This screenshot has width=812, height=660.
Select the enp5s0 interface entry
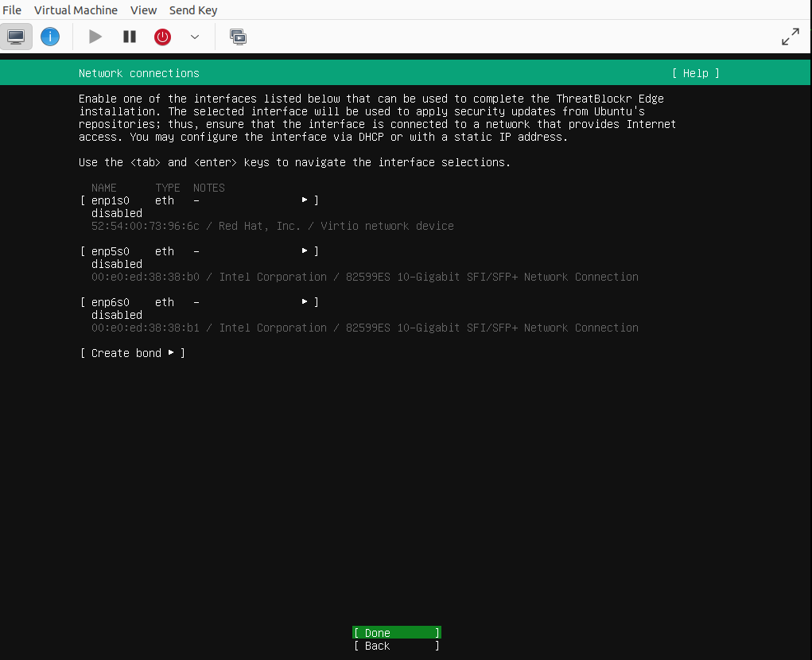[200, 251]
